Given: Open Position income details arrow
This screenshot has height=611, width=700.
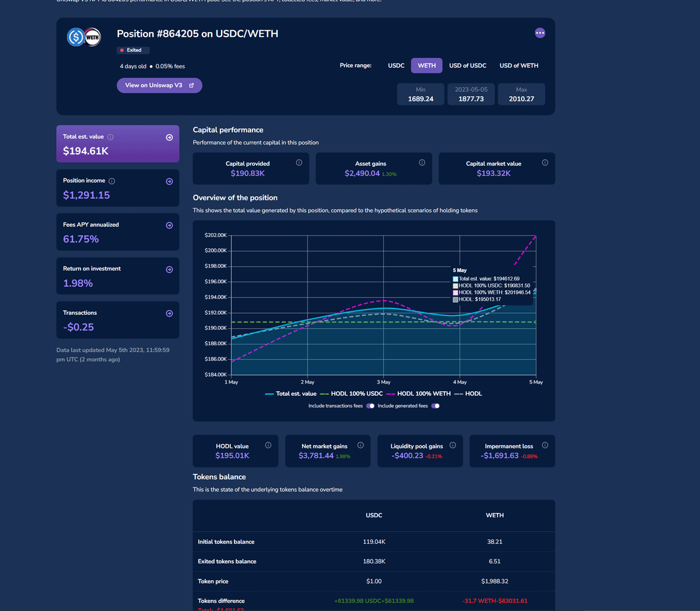Looking at the screenshot, I should [169, 181].
